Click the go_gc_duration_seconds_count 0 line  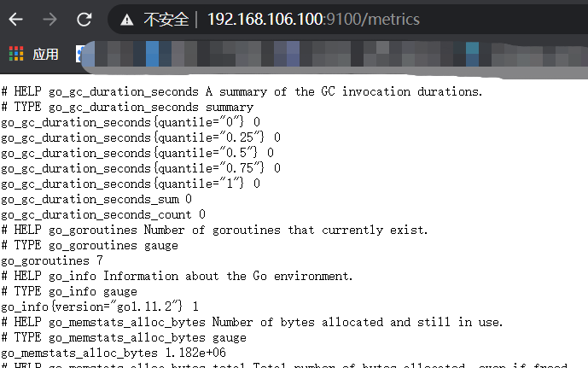[x=103, y=214]
